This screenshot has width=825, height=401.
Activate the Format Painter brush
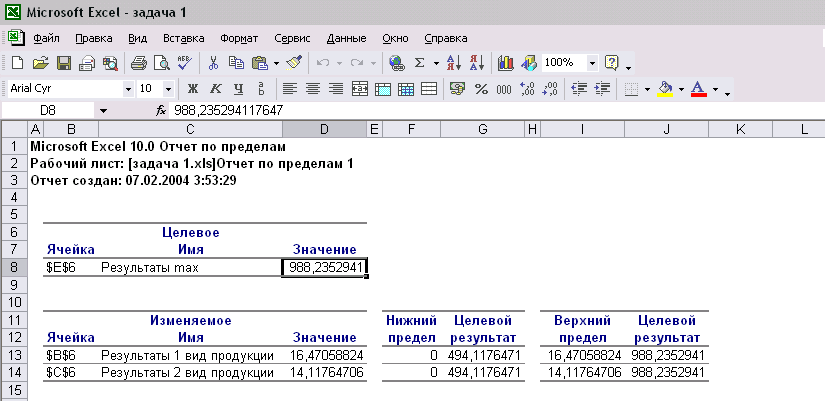pos(294,64)
